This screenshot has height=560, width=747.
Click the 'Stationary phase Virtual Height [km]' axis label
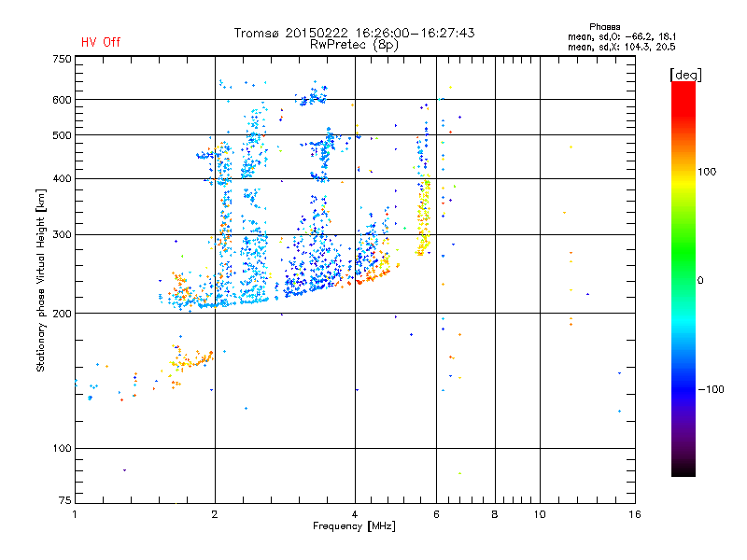[x=41, y=280]
